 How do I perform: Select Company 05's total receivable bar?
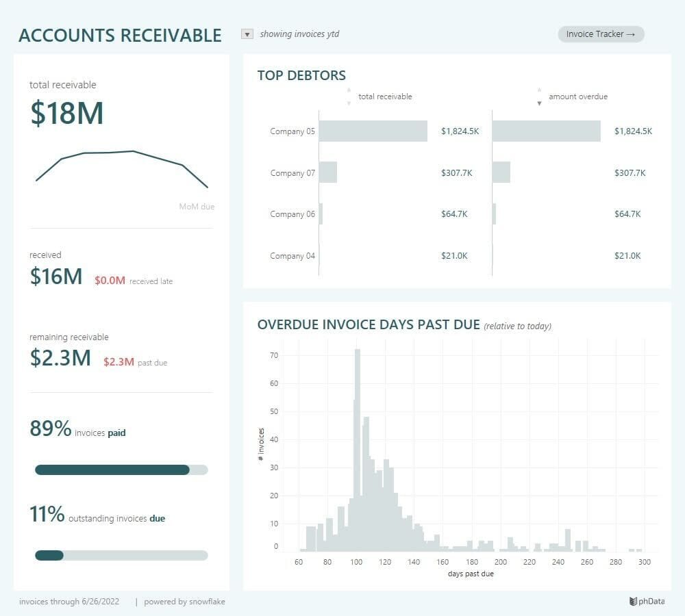click(x=373, y=131)
